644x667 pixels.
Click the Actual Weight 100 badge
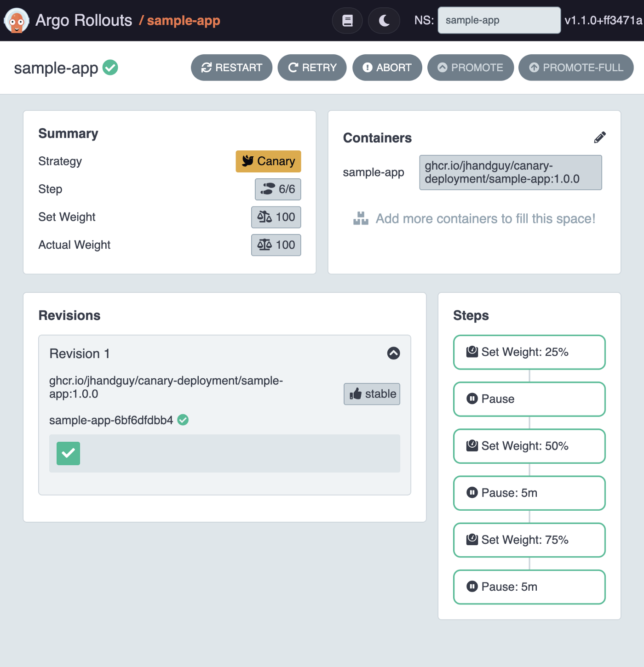pyautogui.click(x=276, y=245)
